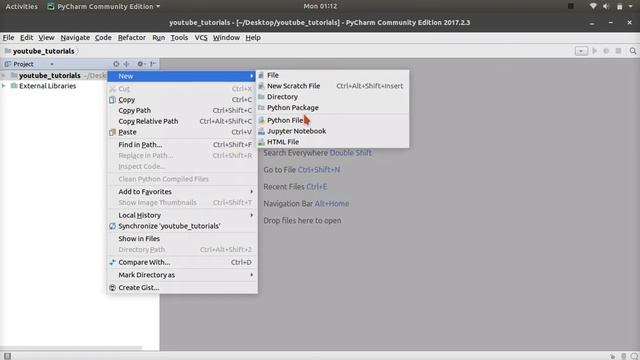Click the Paste clipboard icon

[x=112, y=132]
